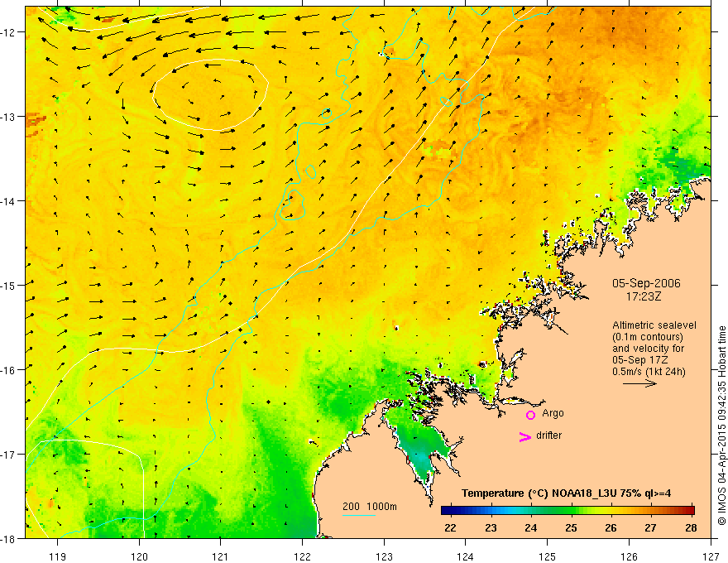Screen dimensions: 728x563
Task: Click the dark blue end of colorbar
Action: [446, 511]
